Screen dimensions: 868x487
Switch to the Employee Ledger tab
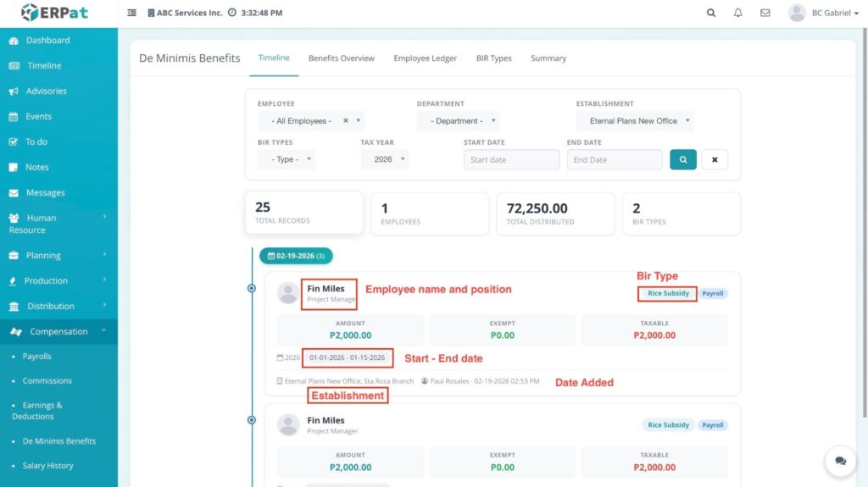[x=425, y=58]
